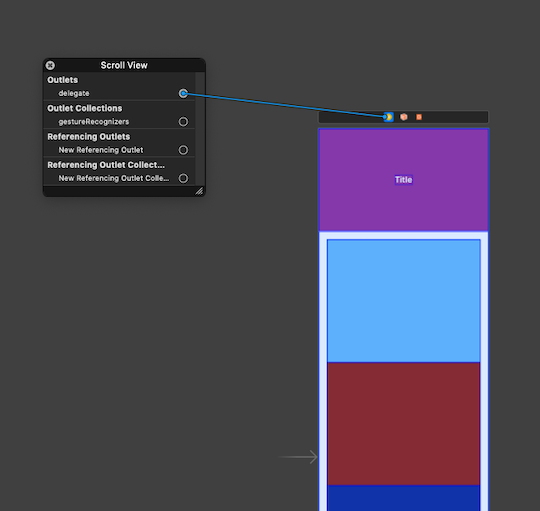540x511 pixels.
Task: Click the Outlet Collections section header
Action: [84, 108]
